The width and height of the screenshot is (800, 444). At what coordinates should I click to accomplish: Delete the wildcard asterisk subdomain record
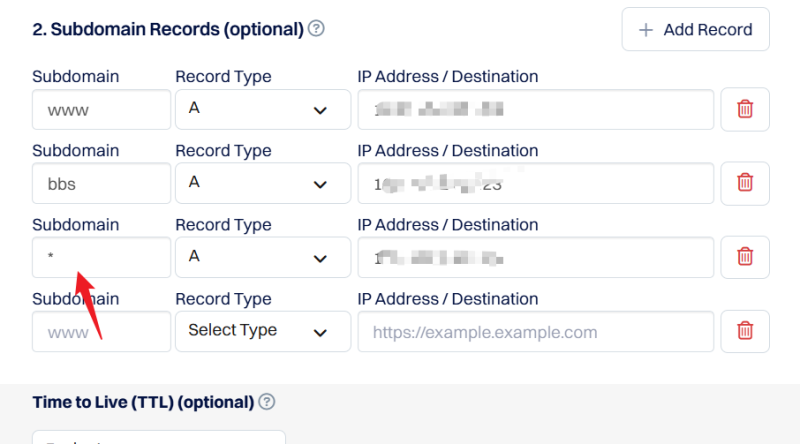click(745, 257)
